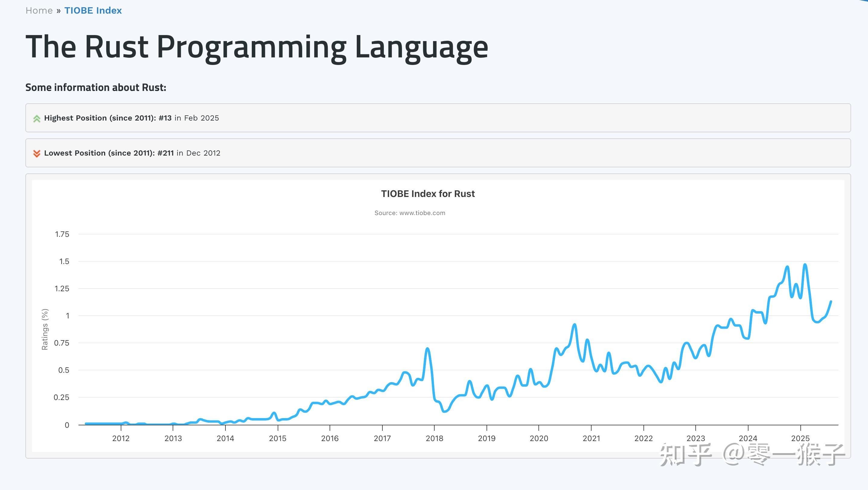Click the 2023 x-axis label
868x490 pixels.
pyautogui.click(x=696, y=438)
